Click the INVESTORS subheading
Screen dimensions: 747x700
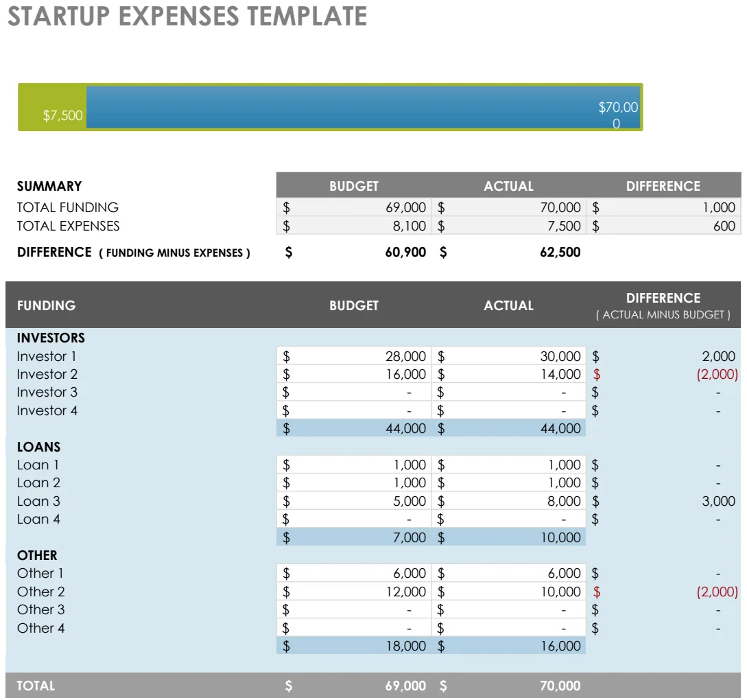pos(51,338)
